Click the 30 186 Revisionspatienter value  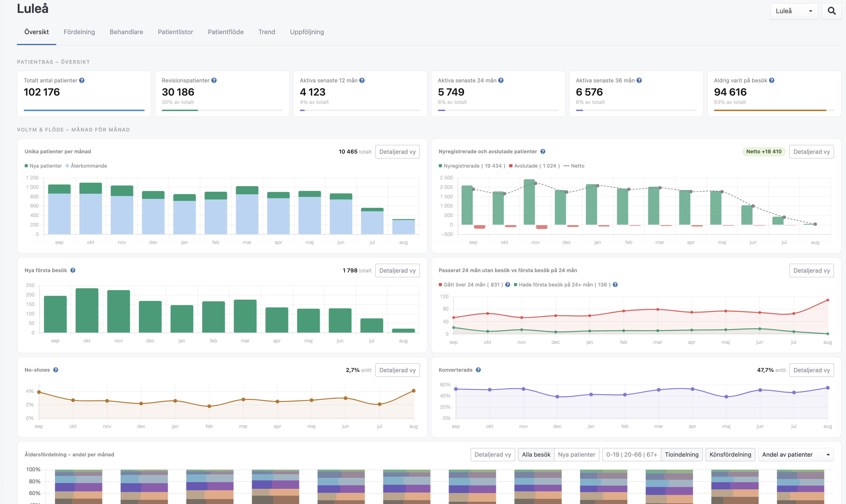(x=178, y=92)
